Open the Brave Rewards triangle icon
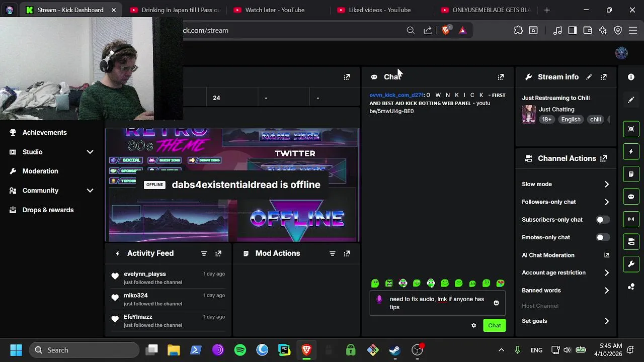 [462, 30]
